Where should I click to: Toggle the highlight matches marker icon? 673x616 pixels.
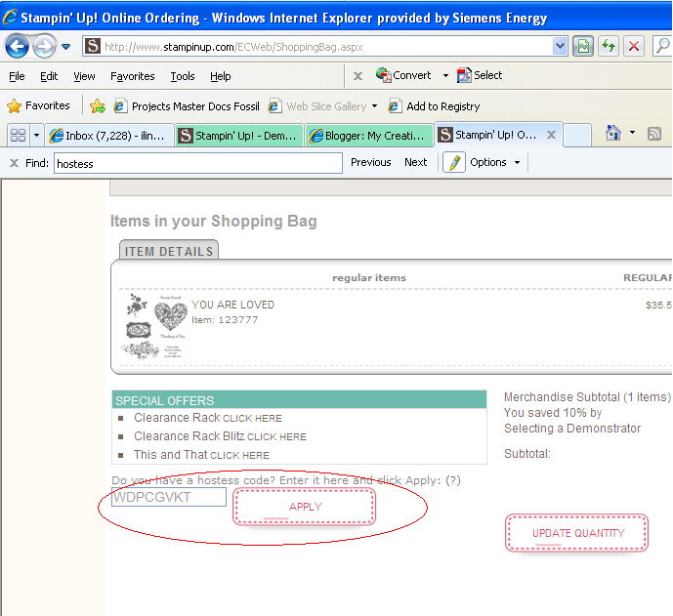point(454,163)
